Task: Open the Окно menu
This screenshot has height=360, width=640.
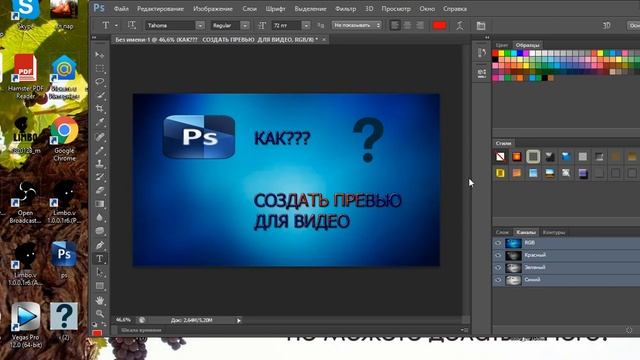Action: 427,9
